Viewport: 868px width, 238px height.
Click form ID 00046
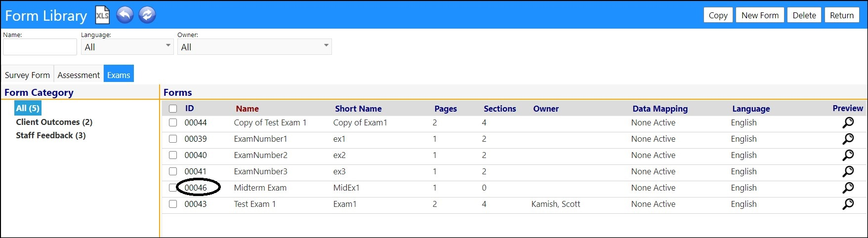pyautogui.click(x=196, y=188)
